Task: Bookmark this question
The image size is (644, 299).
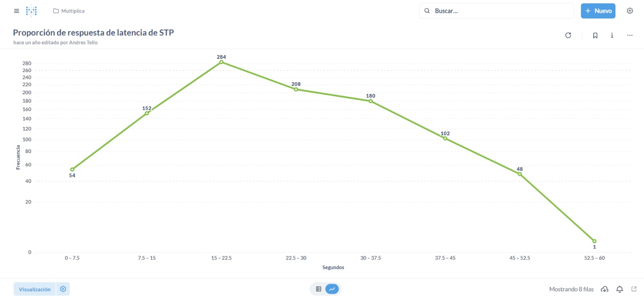Action: click(595, 35)
